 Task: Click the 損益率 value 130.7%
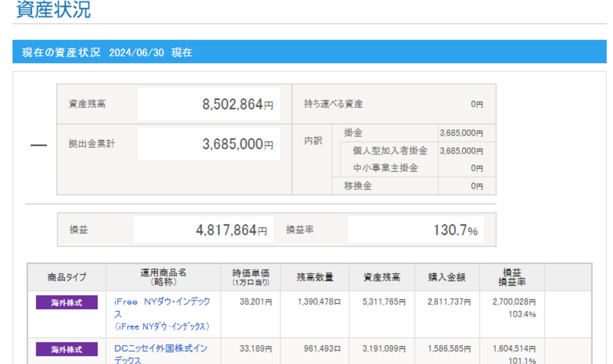tap(455, 230)
